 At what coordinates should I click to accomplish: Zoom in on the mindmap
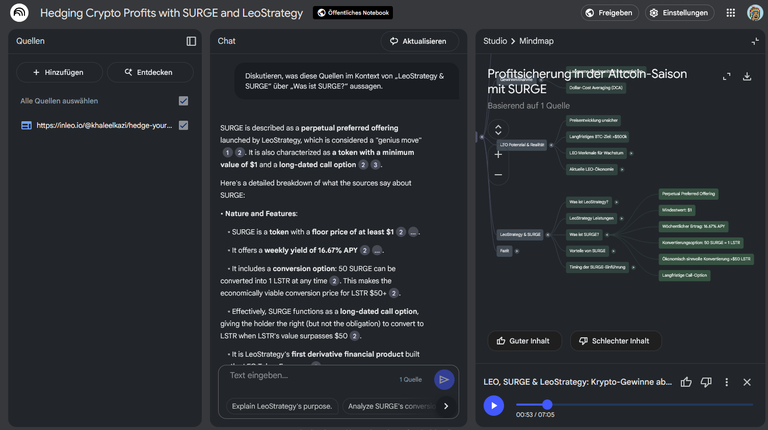(x=498, y=155)
